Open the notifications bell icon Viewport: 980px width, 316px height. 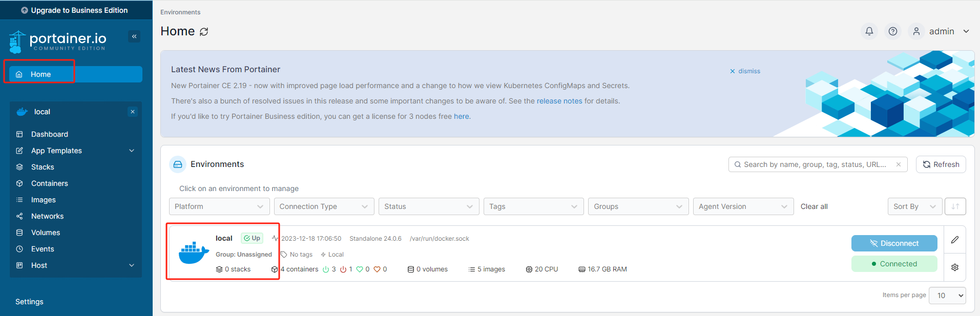click(x=869, y=31)
